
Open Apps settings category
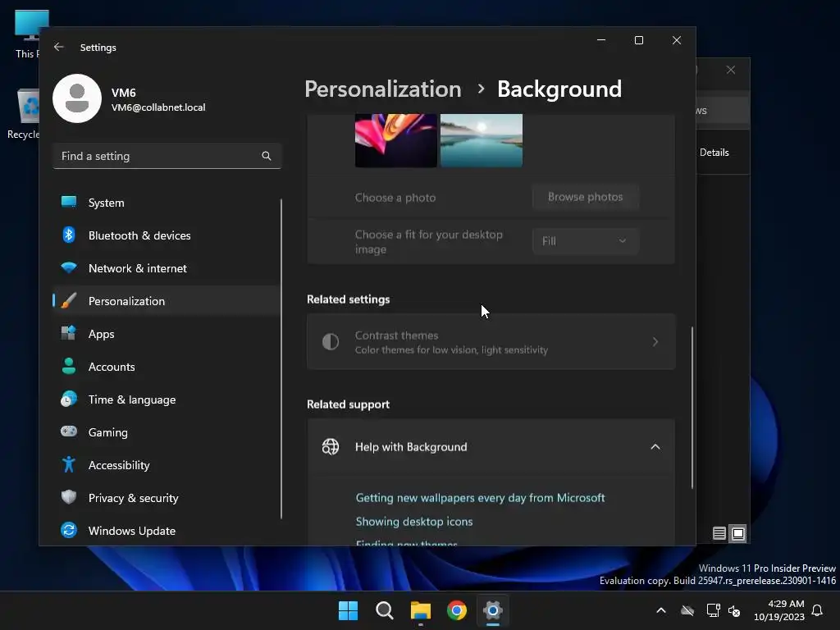click(167, 334)
